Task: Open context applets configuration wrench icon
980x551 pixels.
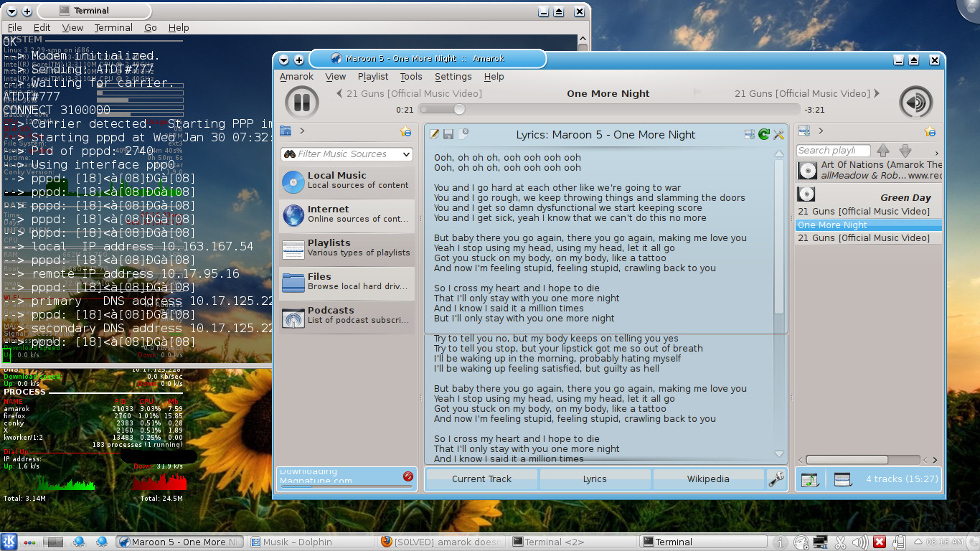Action: [776, 479]
